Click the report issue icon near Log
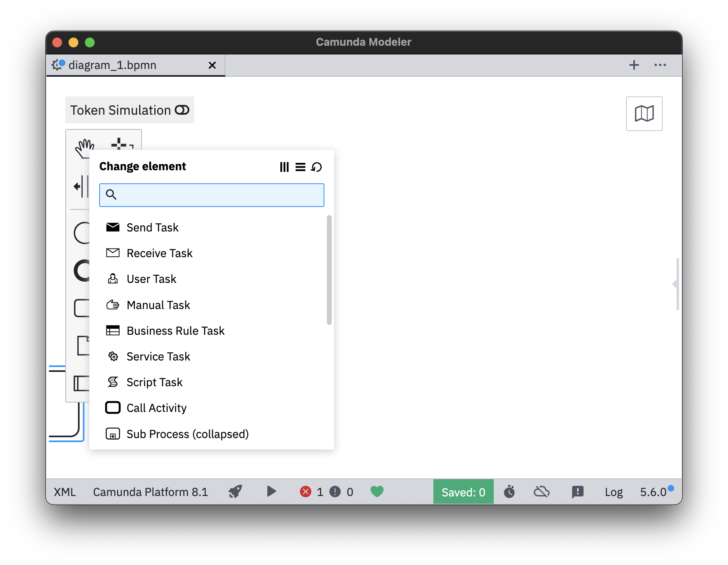This screenshot has width=728, height=565. [x=577, y=492]
